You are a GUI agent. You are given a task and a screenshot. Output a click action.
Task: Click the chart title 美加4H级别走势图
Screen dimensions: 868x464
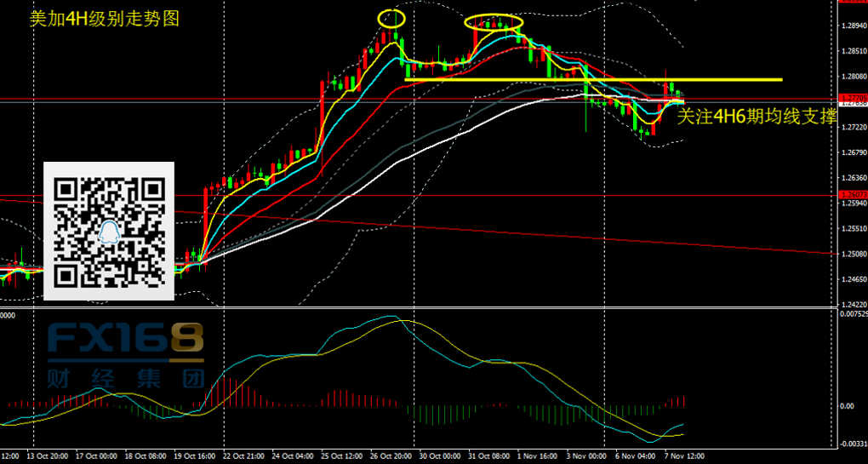coord(104,19)
